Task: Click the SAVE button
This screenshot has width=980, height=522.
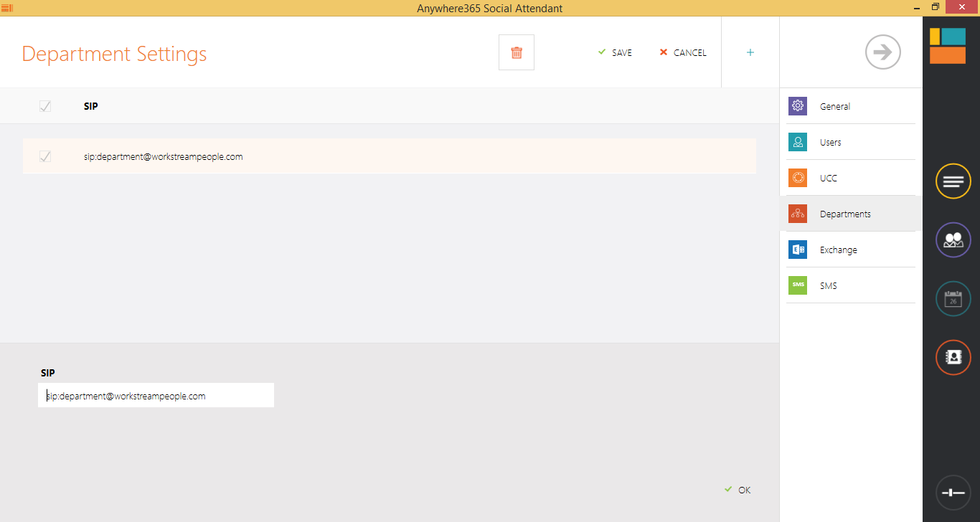Action: (615, 52)
